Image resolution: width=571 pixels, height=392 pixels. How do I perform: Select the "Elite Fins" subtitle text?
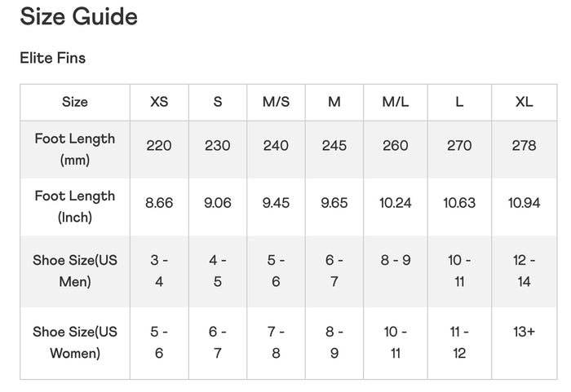[52, 58]
